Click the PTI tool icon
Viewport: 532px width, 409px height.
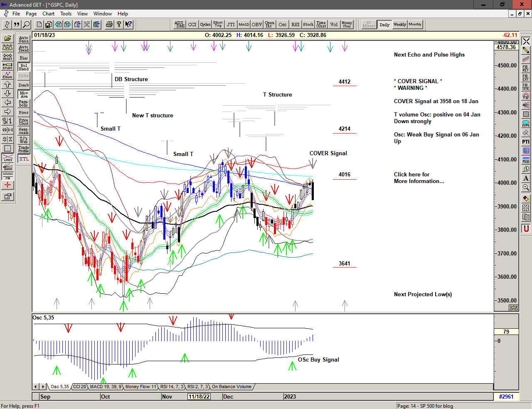[526, 142]
